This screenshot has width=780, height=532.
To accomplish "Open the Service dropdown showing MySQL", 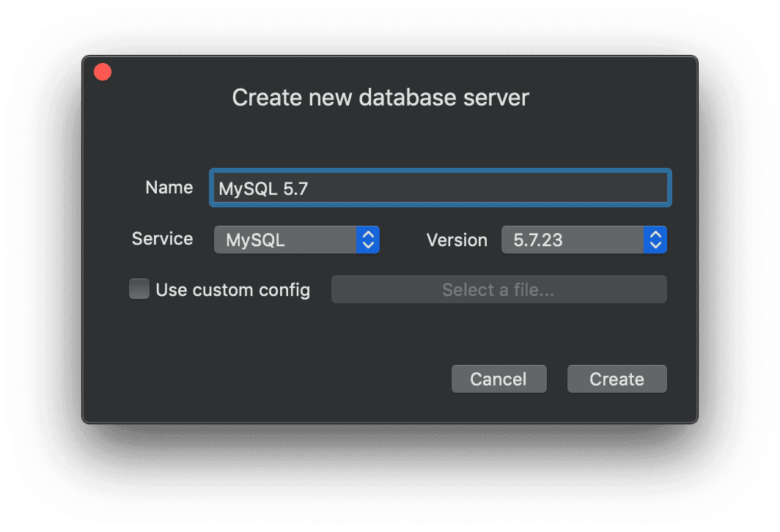I will 296,240.
